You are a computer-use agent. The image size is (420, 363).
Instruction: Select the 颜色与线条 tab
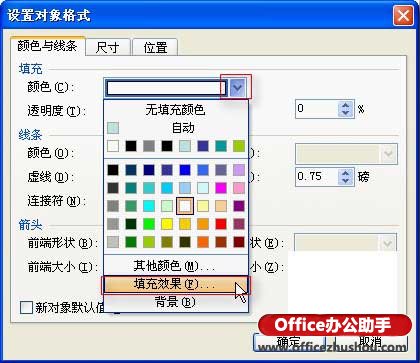point(47,46)
